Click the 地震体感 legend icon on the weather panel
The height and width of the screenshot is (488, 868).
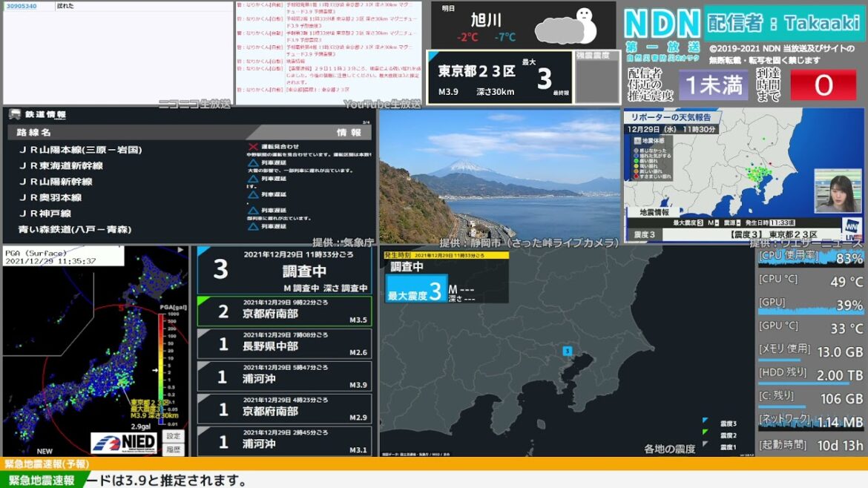(x=637, y=141)
